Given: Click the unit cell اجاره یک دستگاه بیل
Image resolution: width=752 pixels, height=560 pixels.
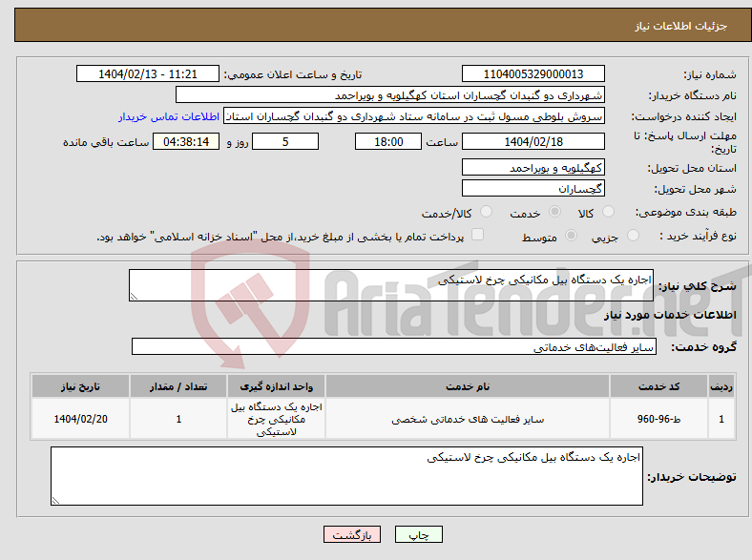Looking at the screenshot, I should pyautogui.click(x=276, y=419).
